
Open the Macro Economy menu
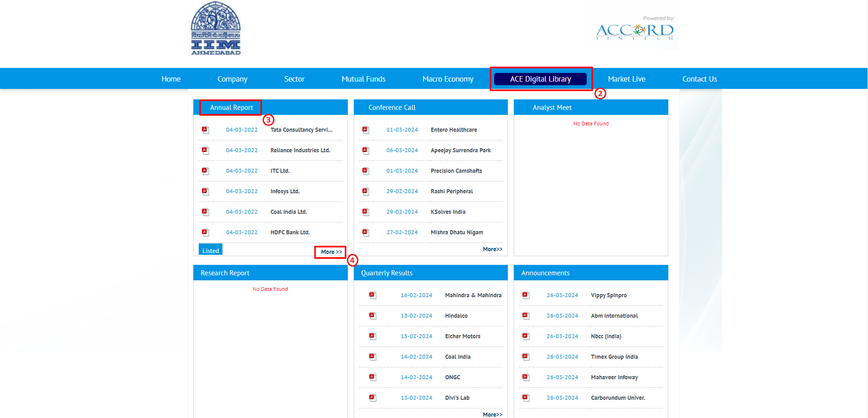pyautogui.click(x=448, y=79)
